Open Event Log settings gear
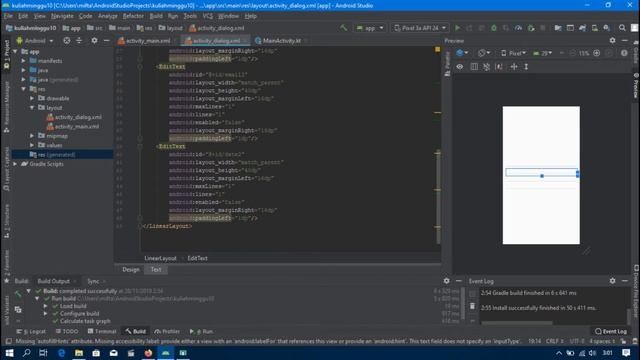This screenshot has height=360, width=640. (612, 281)
